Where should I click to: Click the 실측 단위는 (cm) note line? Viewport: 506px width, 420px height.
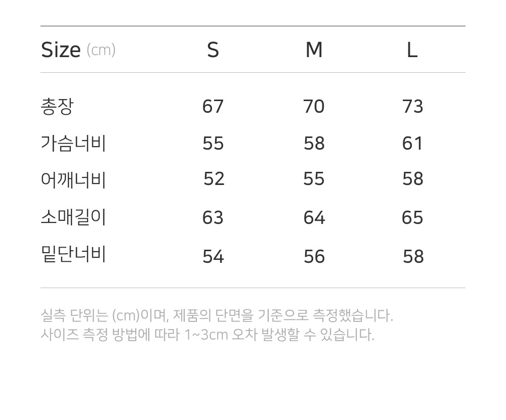pyautogui.click(x=217, y=316)
